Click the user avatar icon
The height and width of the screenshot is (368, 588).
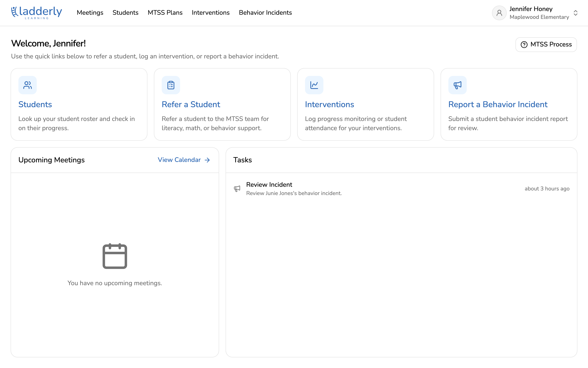(x=499, y=13)
